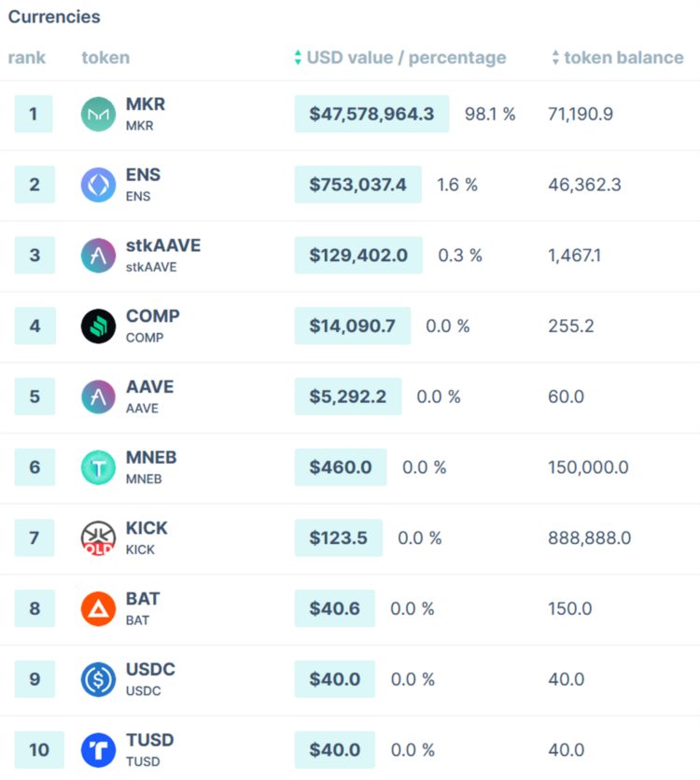Image resolution: width=700 pixels, height=780 pixels.
Task: Click the $47,578,964.3 USD value
Action: [371, 114]
